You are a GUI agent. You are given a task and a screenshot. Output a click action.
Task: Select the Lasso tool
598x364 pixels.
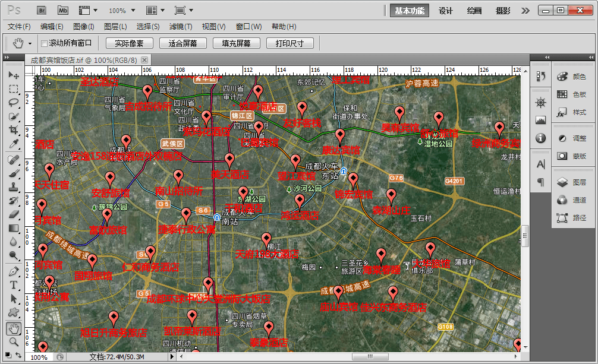(14, 103)
